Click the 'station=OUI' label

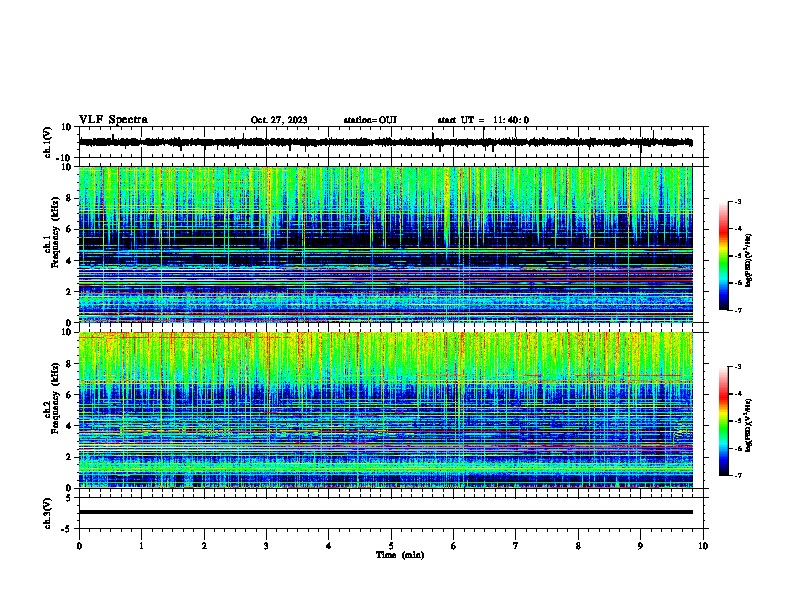tap(370, 120)
